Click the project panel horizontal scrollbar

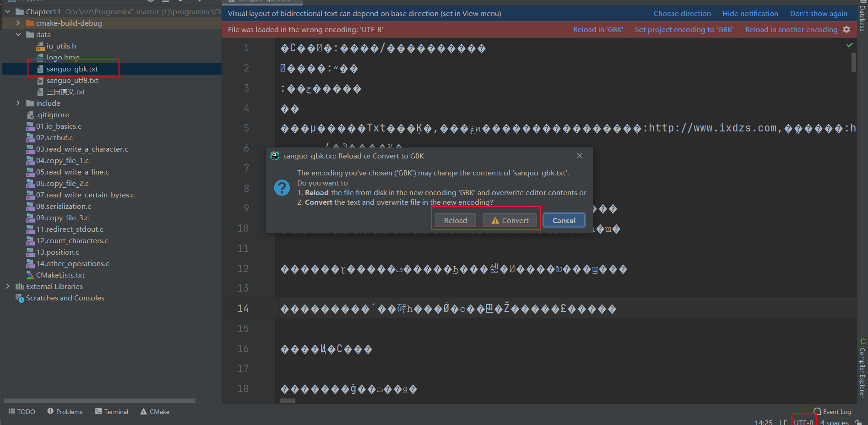pyautogui.click(x=100, y=401)
